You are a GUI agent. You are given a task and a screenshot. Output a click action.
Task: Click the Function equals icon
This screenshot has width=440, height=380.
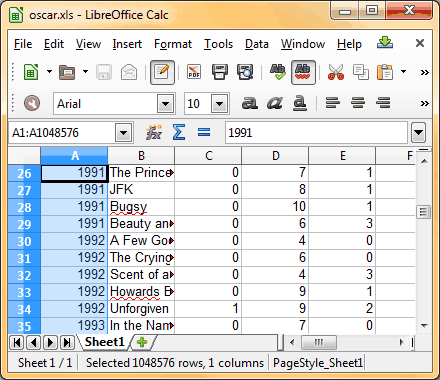pyautogui.click(x=204, y=132)
